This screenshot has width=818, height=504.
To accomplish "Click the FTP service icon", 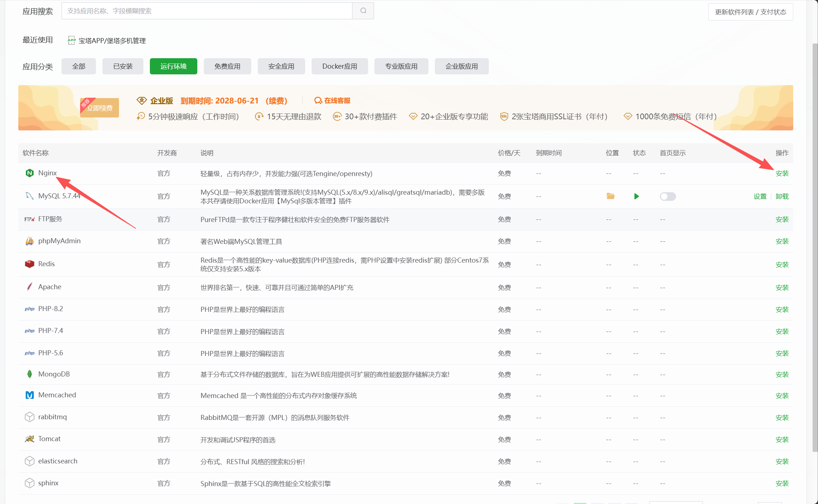I will click(29, 219).
